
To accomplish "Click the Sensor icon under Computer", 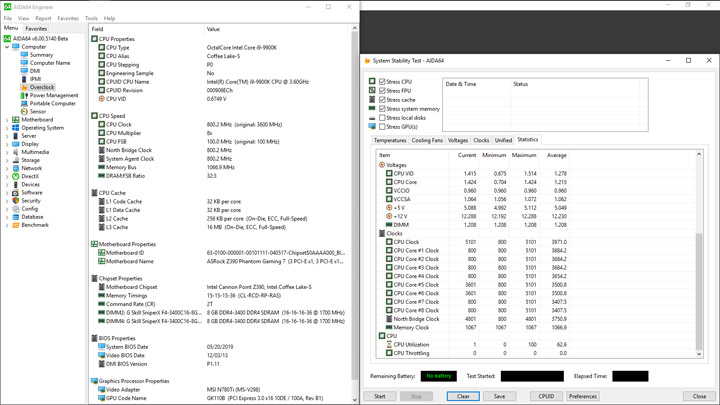I will pos(25,111).
